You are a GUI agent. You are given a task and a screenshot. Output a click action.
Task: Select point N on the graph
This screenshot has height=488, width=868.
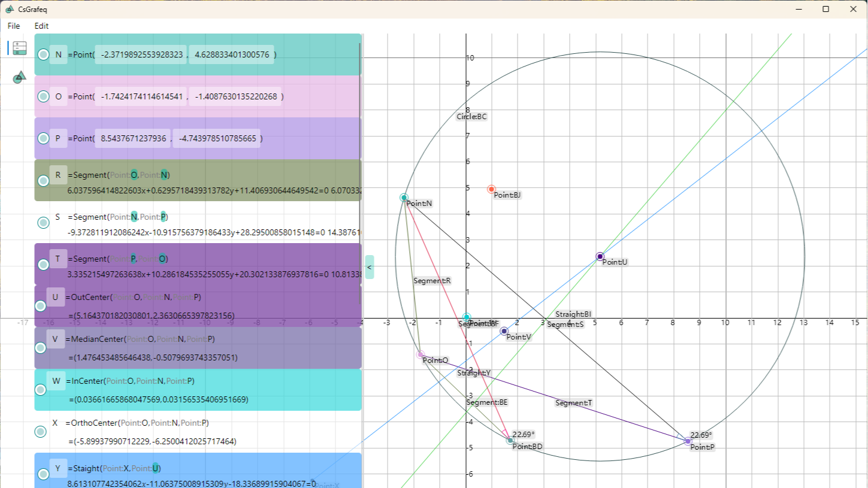point(404,198)
